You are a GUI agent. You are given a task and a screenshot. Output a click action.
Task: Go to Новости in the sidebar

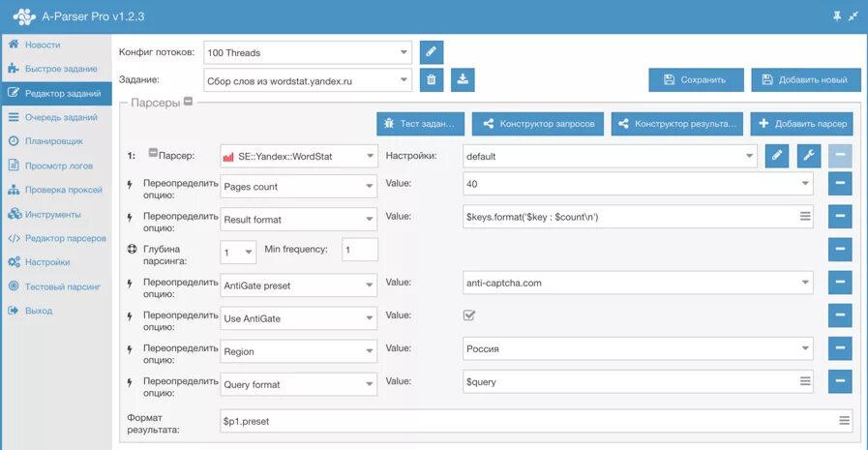tap(56, 45)
